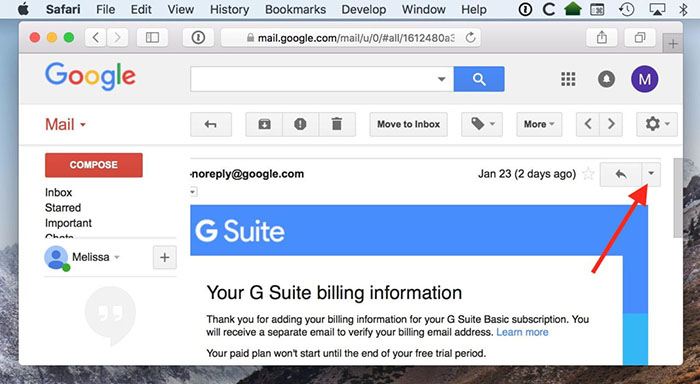Open the account avatar M
700x384 pixels.
point(645,79)
